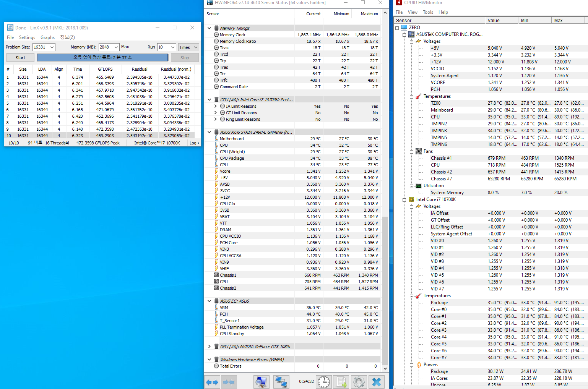
Task: Open HWMonitor File menu
Action: tap(399, 12)
